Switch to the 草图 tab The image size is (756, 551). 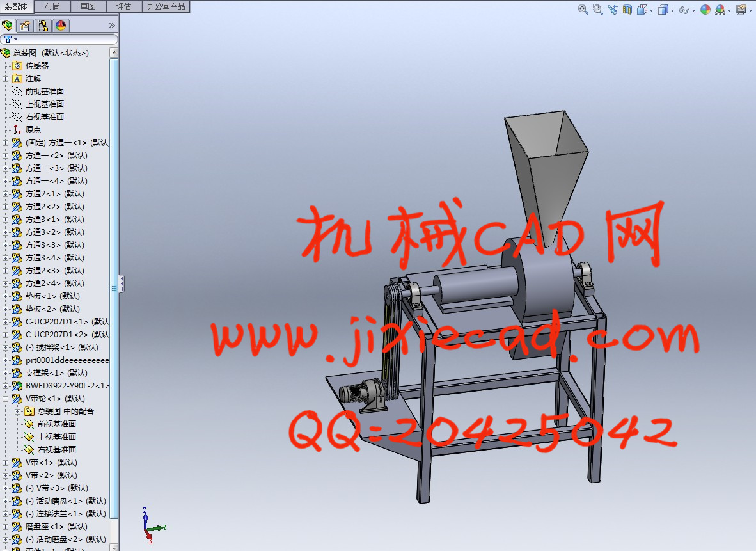point(88,6)
